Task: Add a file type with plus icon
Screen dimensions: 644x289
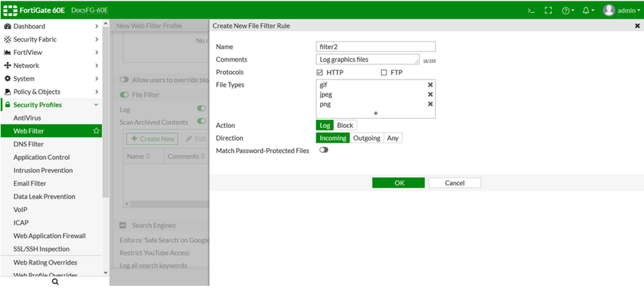Action: [375, 113]
